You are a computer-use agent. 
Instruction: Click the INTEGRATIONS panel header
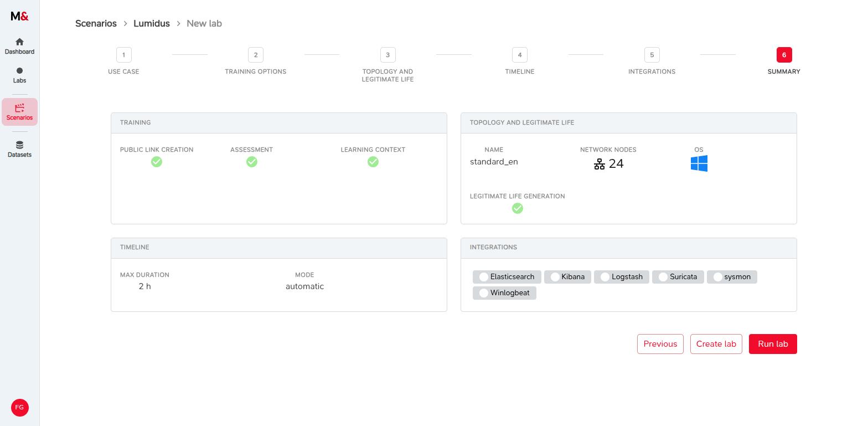[x=629, y=248]
